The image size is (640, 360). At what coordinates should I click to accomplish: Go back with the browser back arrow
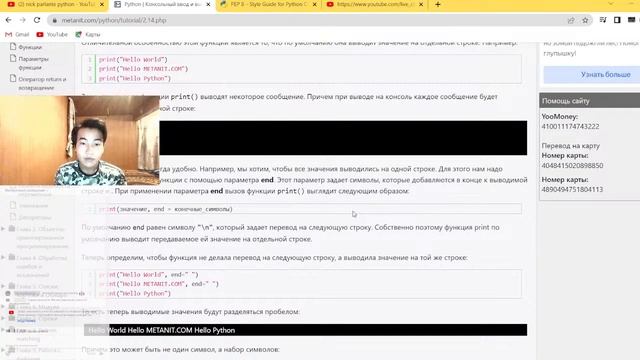pos(9,20)
